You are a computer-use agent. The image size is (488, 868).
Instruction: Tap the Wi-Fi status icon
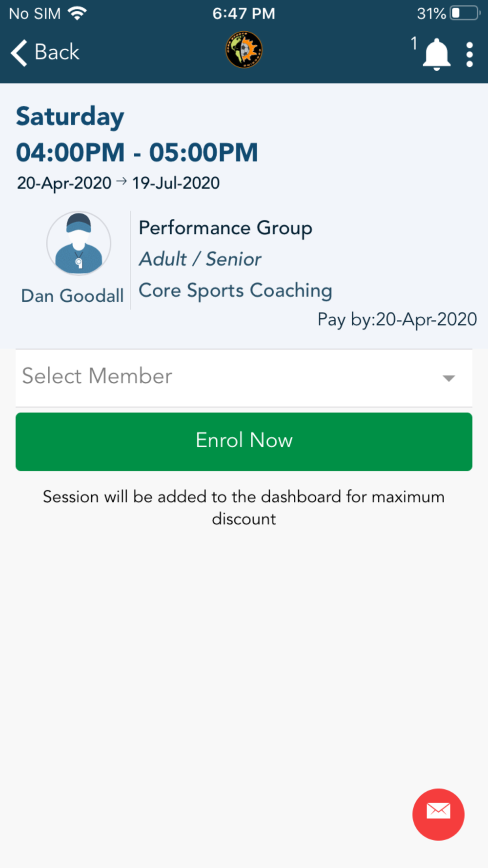pos(77,13)
